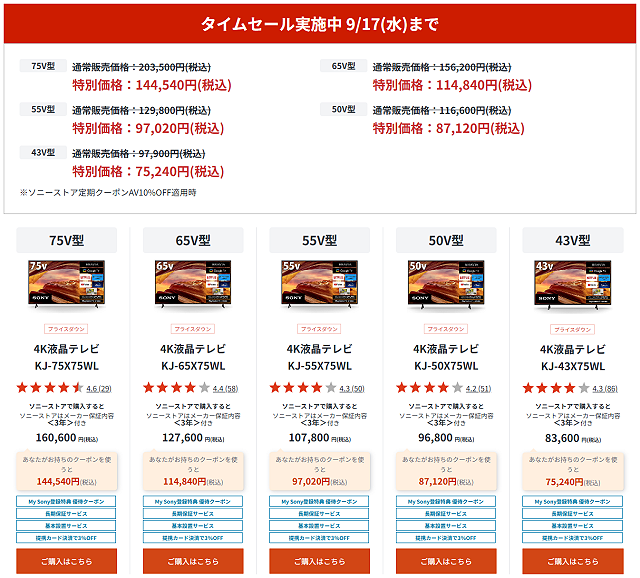Open the 4.4 (58) reviews for KJ-65X75WL
The height and width of the screenshot is (578, 640).
pos(225,389)
